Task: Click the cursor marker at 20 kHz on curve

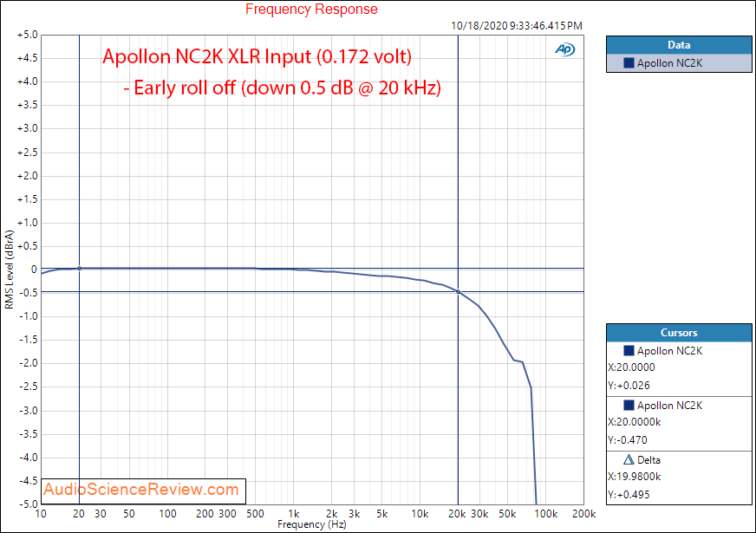Action: click(458, 291)
